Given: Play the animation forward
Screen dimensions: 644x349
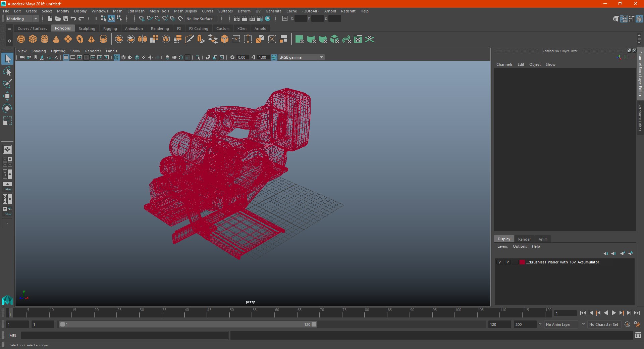Looking at the screenshot, I should click(613, 313).
